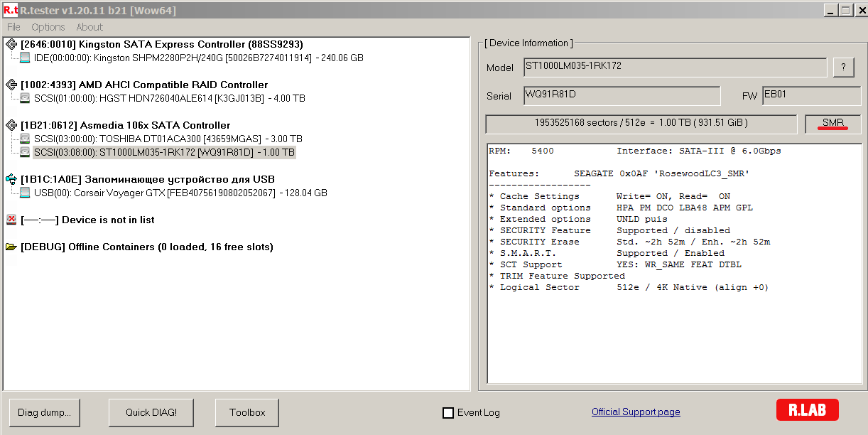Select the [DEBUG] Offline Containers row

[x=146, y=247]
